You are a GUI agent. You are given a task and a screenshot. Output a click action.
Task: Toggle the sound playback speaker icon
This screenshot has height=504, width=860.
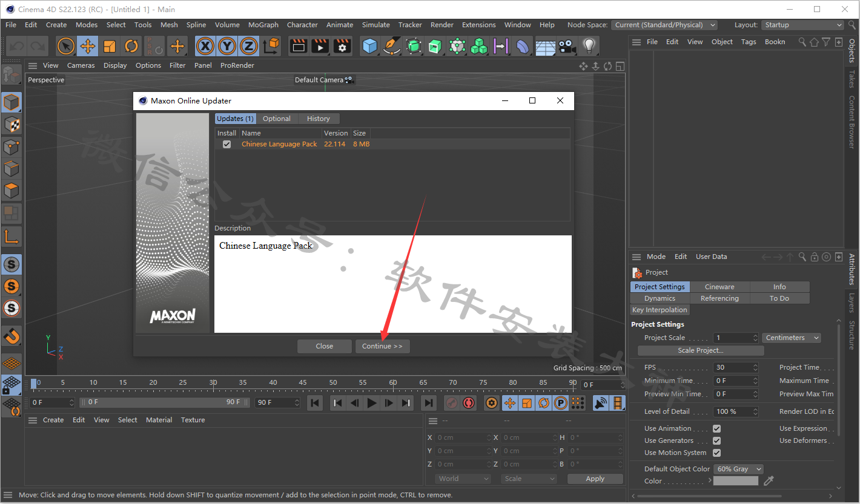tap(600, 403)
